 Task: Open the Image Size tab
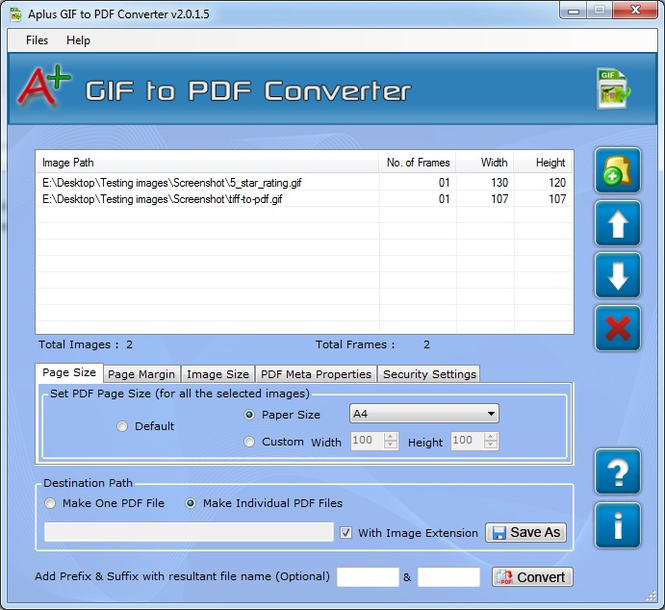[218, 374]
